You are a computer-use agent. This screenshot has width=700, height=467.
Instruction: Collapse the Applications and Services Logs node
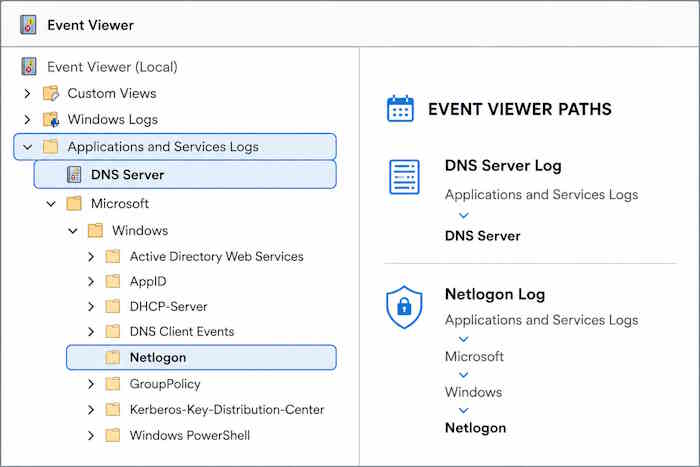[x=28, y=146]
